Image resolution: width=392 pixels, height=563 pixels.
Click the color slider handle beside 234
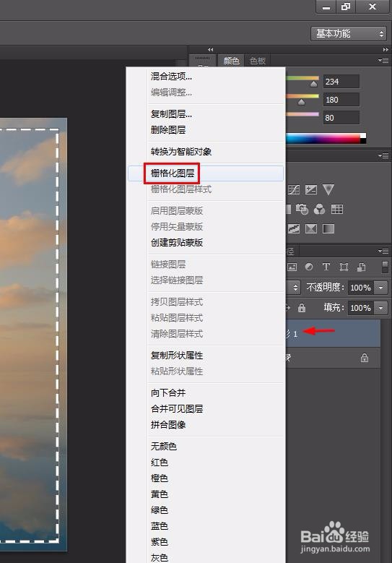(314, 85)
